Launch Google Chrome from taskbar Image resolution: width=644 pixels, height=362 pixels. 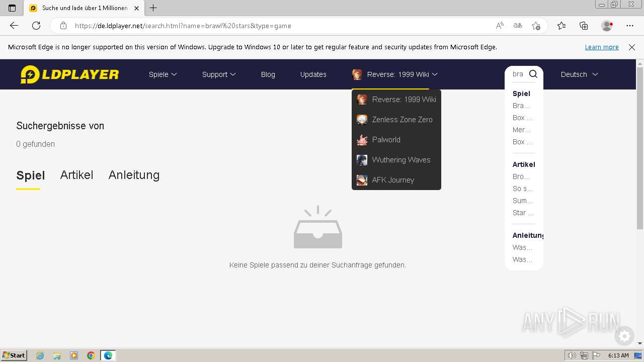[91, 355]
